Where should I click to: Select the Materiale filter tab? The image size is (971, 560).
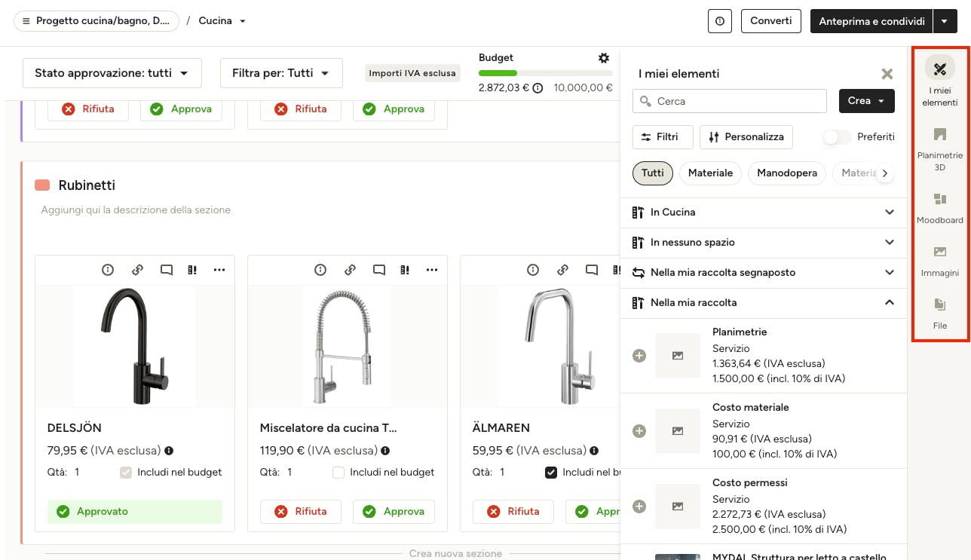(710, 173)
